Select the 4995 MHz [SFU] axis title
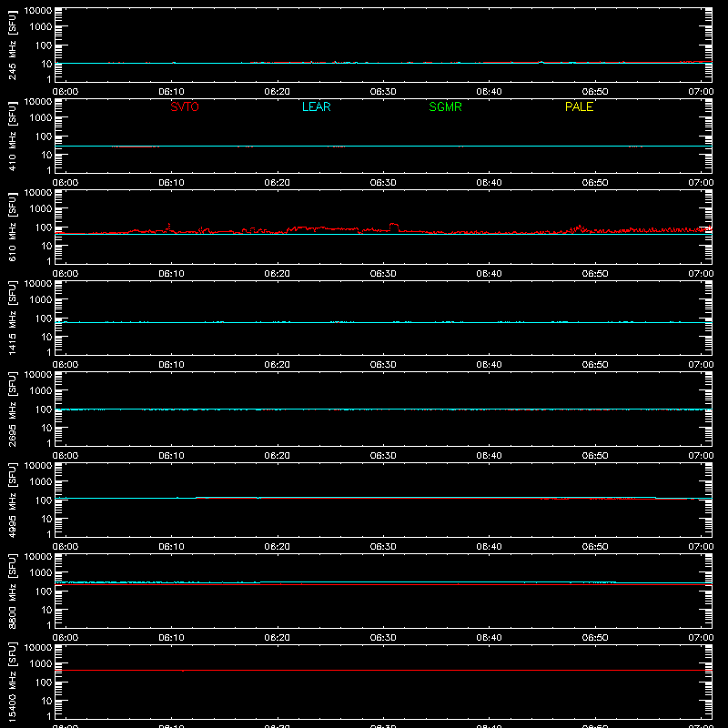Image resolution: width=728 pixels, height=728 pixels. (x=12, y=500)
